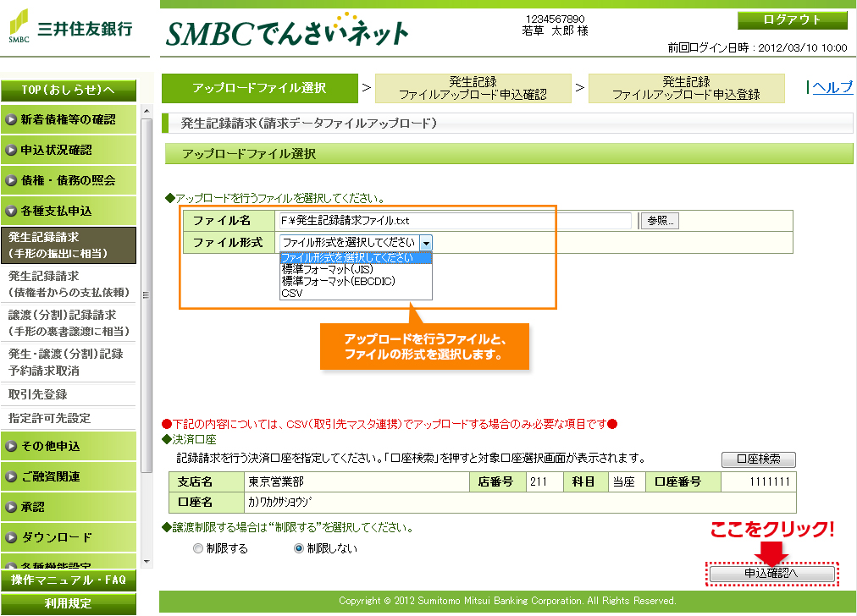The image size is (857, 616).
Task: Expand 申込状況確認 menu
Action: [69, 150]
